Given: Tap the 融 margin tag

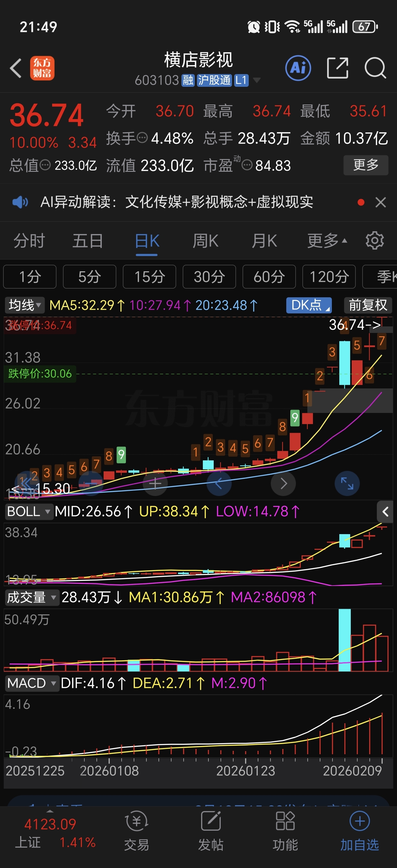Looking at the screenshot, I should point(188,80).
